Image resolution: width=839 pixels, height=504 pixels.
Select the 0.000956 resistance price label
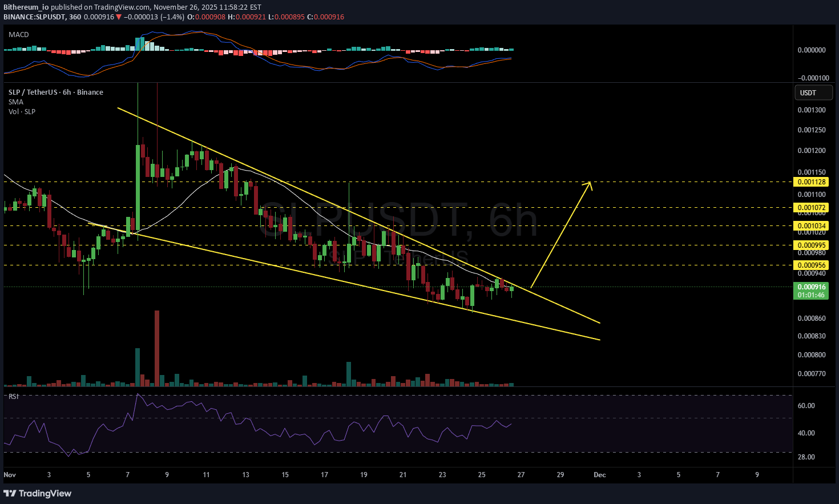(x=811, y=265)
